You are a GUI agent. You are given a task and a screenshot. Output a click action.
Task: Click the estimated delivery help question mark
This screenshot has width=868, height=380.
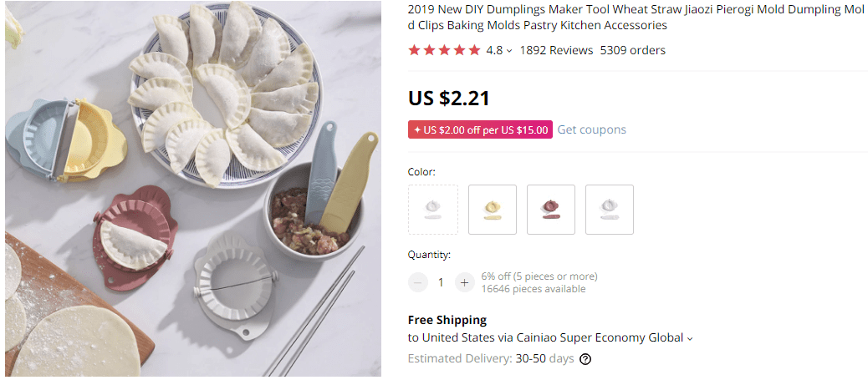click(x=585, y=359)
